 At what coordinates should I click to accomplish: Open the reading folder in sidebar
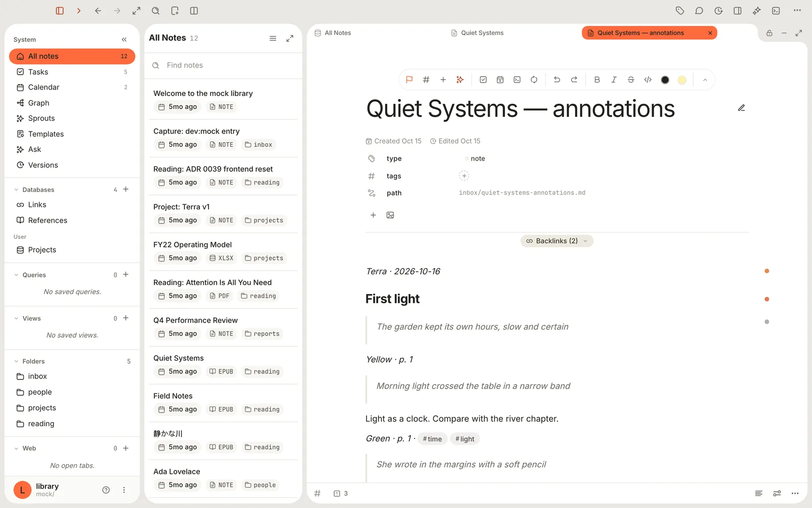click(72, 424)
